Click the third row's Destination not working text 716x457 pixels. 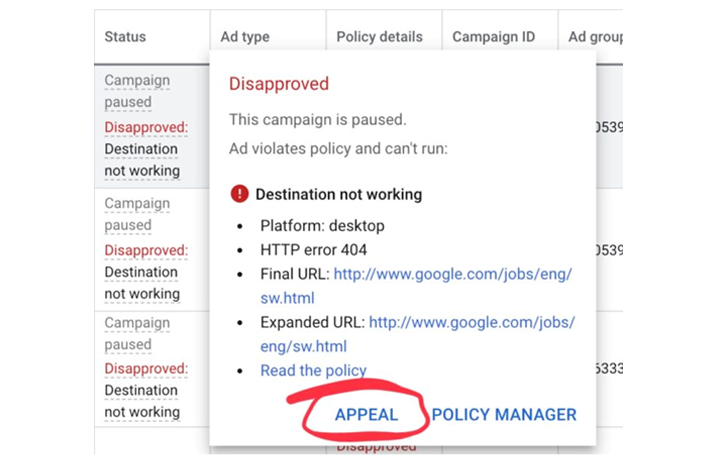coord(142,401)
